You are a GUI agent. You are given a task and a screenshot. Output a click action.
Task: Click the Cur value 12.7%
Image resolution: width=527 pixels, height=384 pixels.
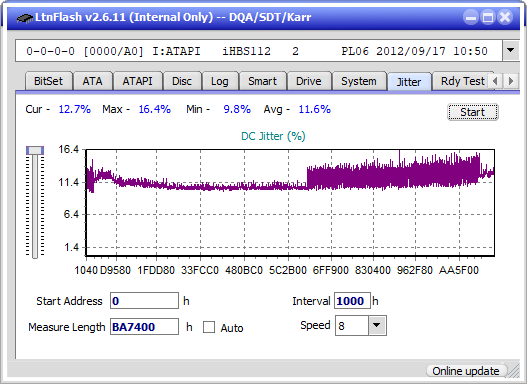tap(75, 109)
